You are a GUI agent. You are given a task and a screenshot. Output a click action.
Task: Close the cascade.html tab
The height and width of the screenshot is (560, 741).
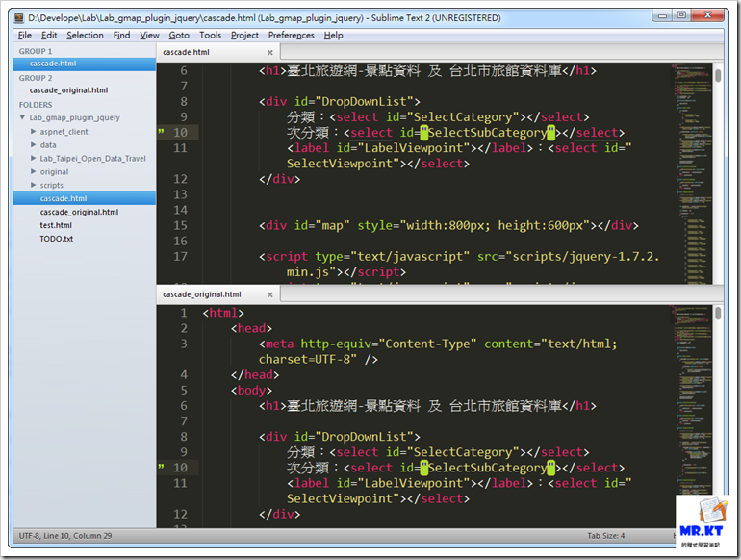click(269, 53)
